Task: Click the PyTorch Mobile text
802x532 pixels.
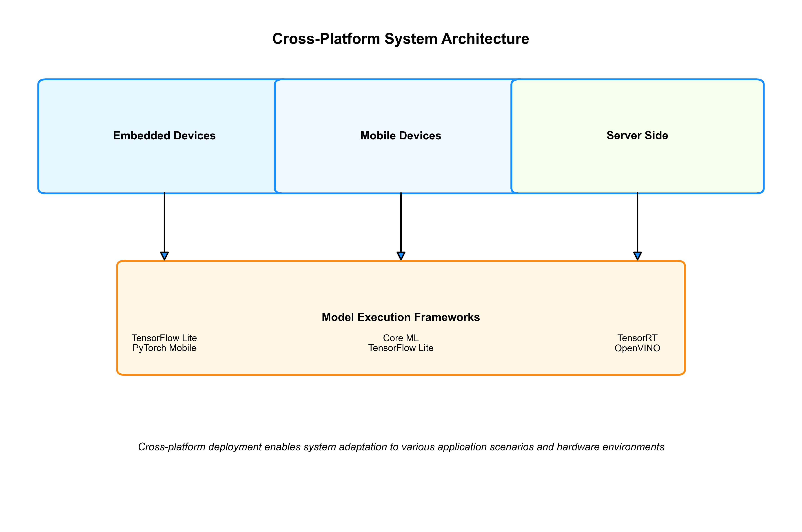Action: point(164,348)
